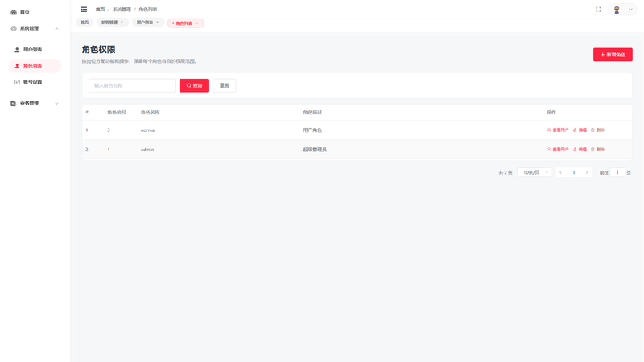The height and width of the screenshot is (362, 644).
Task: Click the 业务管理 document icon
Action: [14, 104]
